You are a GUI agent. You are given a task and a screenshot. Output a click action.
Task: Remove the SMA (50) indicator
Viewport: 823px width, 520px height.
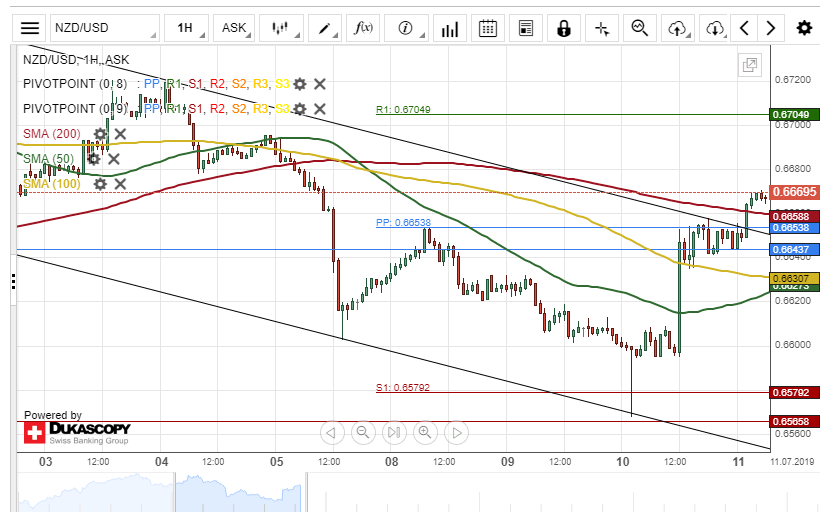[114, 159]
